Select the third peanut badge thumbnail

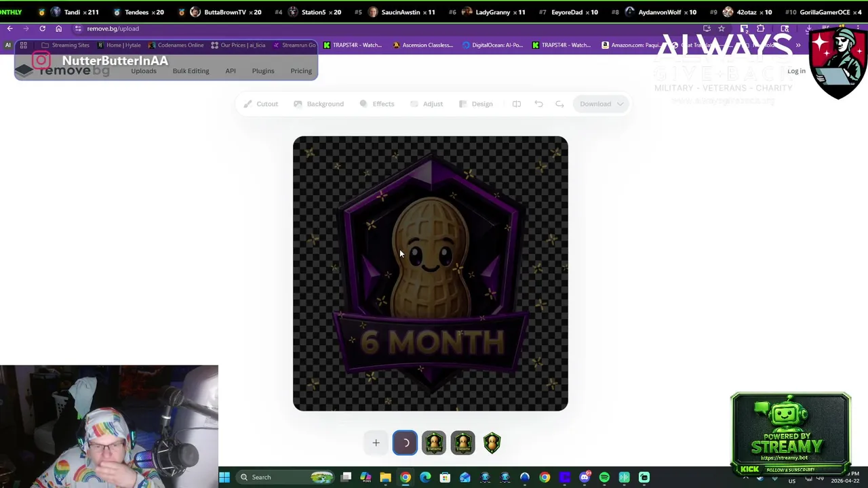[x=463, y=443]
